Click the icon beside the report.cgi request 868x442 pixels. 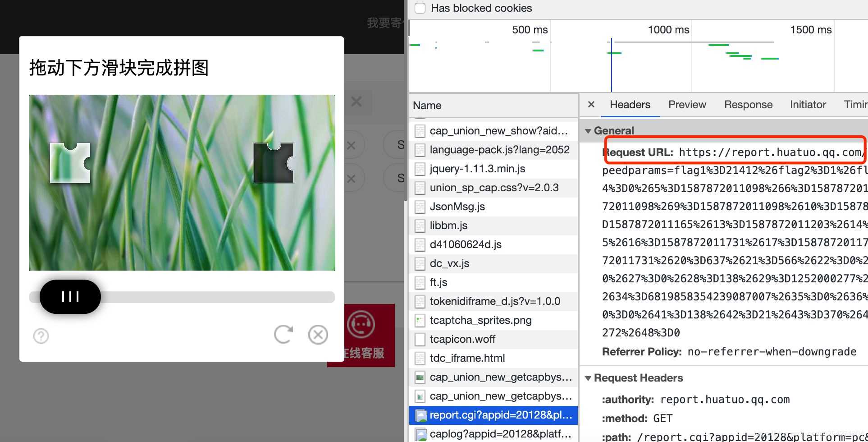point(421,415)
